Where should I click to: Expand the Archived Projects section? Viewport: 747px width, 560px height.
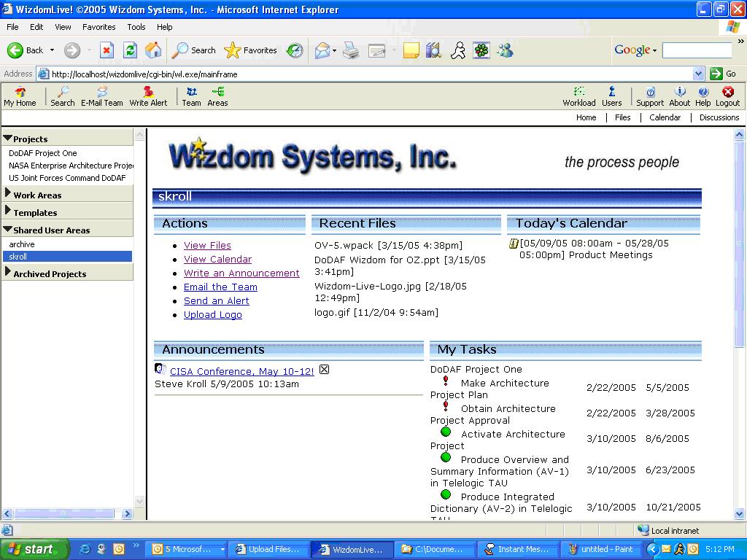point(8,273)
